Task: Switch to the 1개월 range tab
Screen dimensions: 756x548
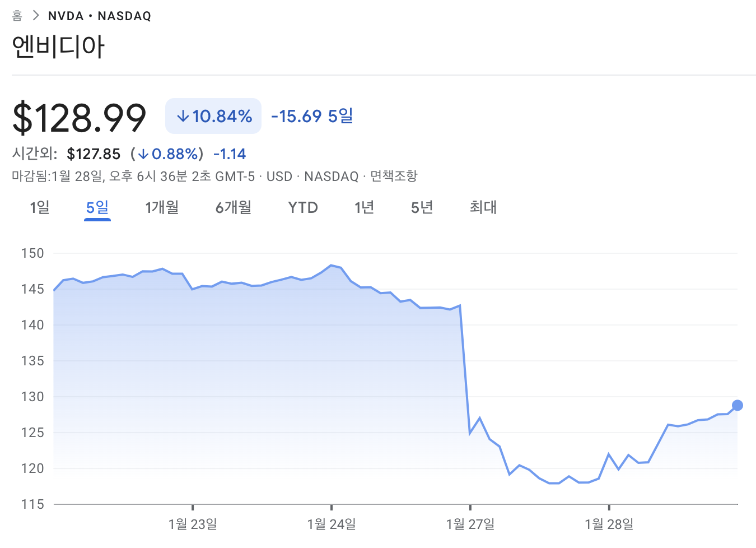Action: point(162,207)
